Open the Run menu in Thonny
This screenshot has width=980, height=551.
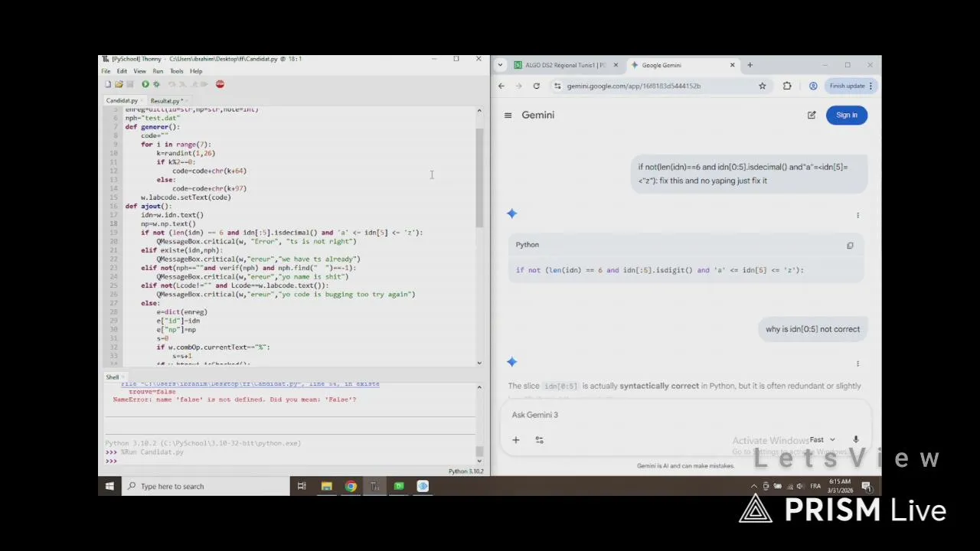158,71
